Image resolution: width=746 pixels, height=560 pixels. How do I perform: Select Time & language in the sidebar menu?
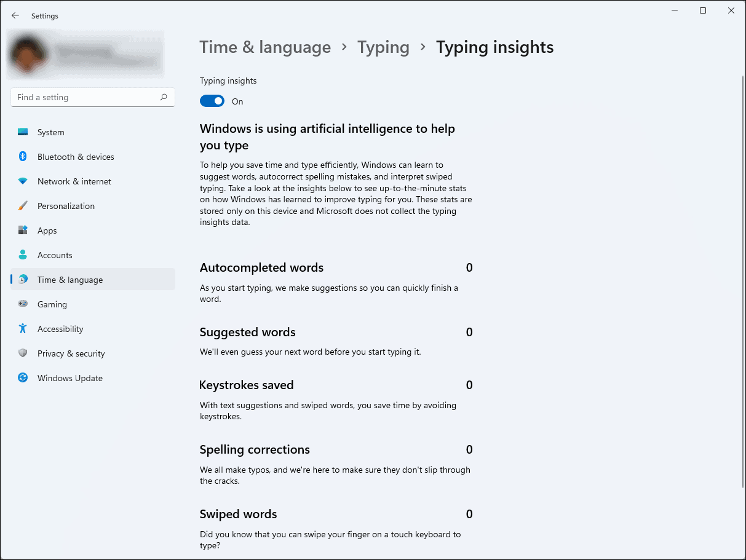click(x=69, y=280)
